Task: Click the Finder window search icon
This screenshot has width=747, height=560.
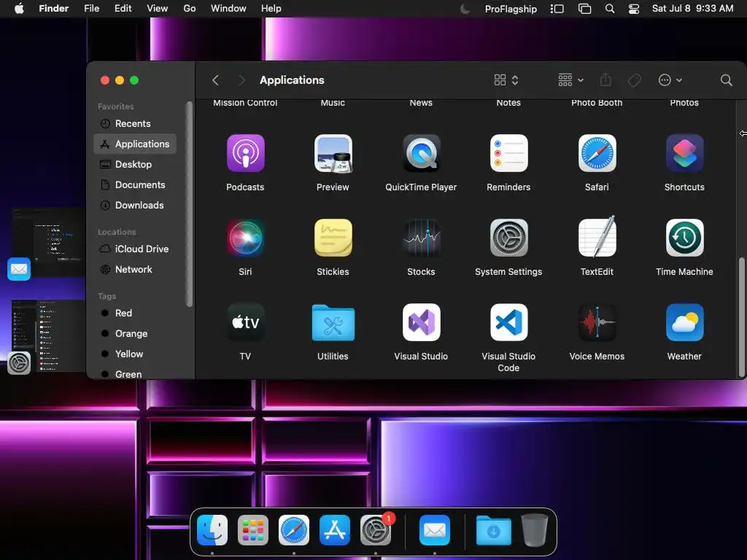Action: 726,80
